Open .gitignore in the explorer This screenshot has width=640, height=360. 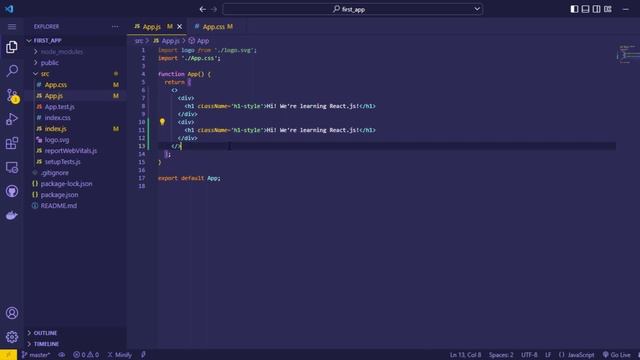coord(55,173)
